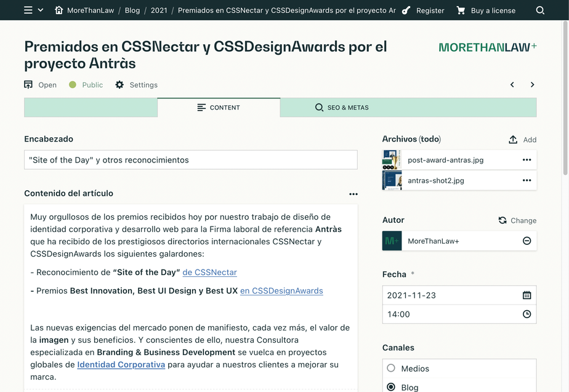Click the search magnifier icon
569x392 pixels.
[540, 10]
